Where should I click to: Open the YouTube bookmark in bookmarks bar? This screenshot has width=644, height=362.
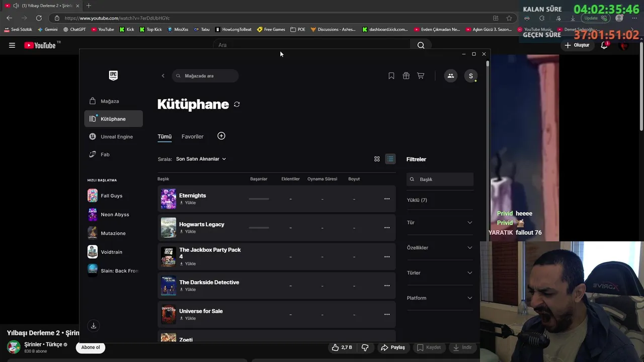coord(103,30)
